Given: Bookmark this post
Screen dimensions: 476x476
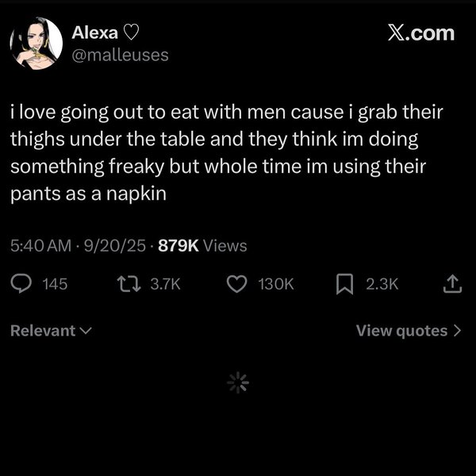Looking at the screenshot, I should point(345,284).
